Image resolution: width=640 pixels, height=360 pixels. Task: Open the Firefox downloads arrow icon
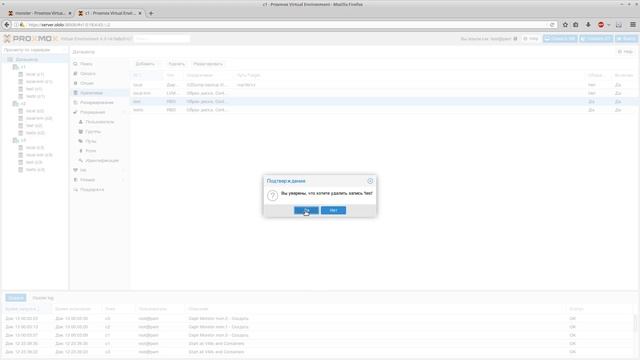(x=588, y=25)
